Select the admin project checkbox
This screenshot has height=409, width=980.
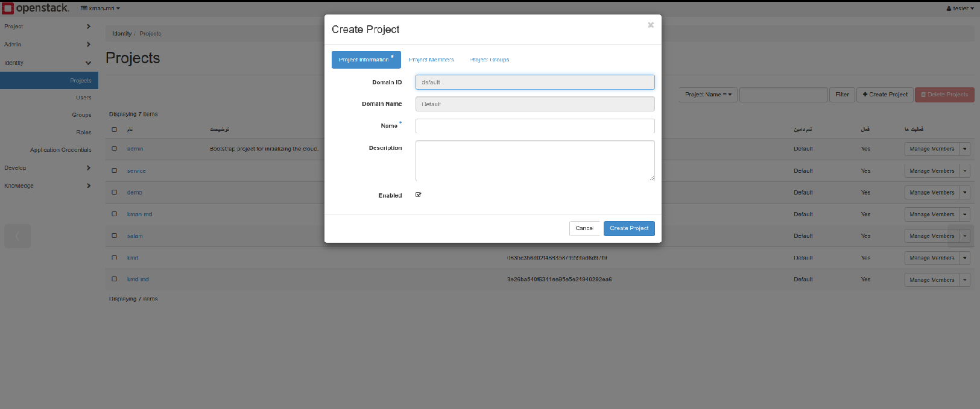pos(114,149)
